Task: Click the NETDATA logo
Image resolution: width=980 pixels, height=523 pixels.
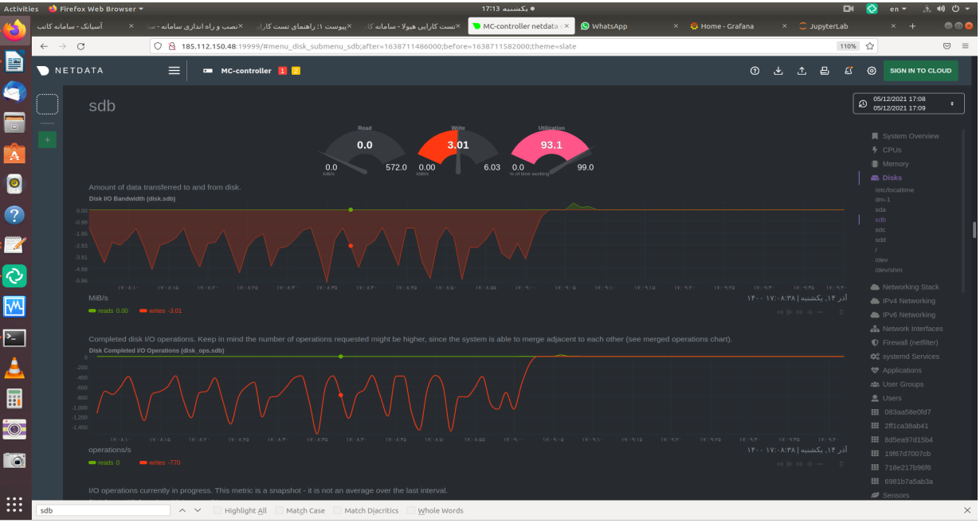Action: (70, 71)
